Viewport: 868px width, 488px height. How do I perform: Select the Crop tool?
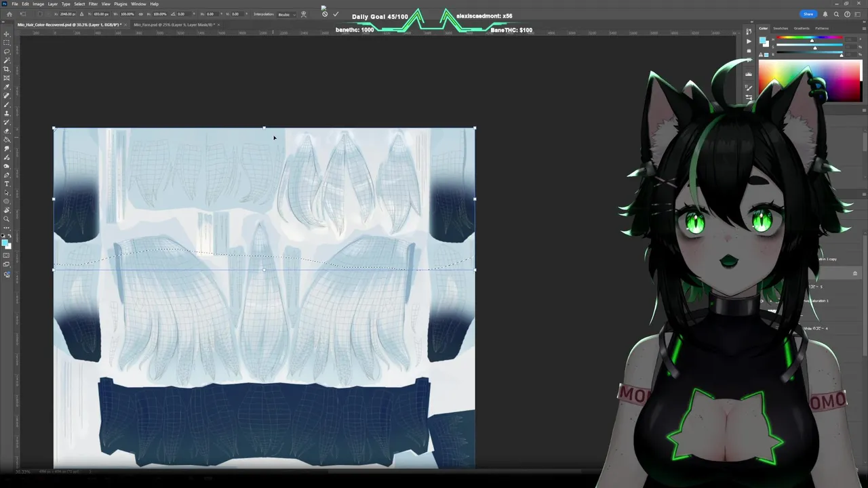pos(7,69)
